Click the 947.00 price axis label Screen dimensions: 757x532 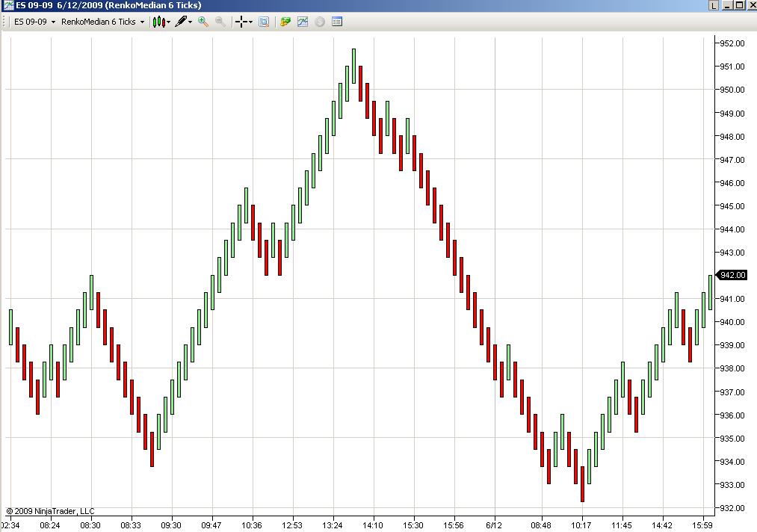coord(732,160)
